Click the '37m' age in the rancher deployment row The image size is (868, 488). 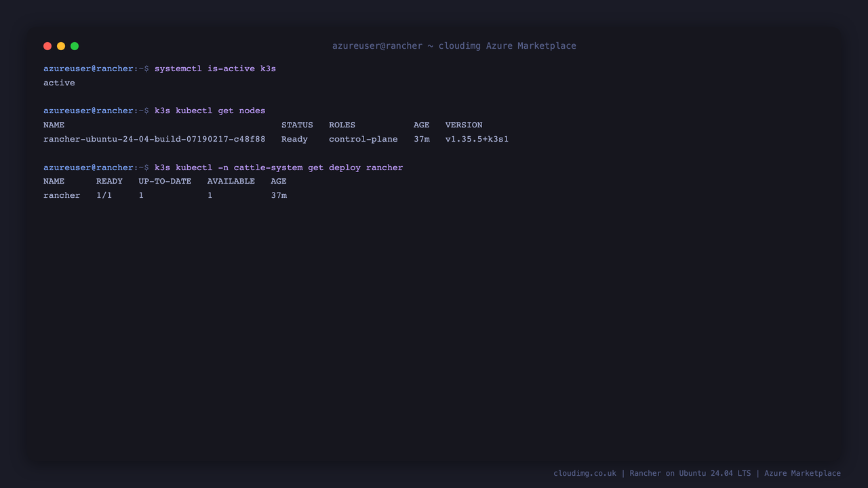point(279,195)
